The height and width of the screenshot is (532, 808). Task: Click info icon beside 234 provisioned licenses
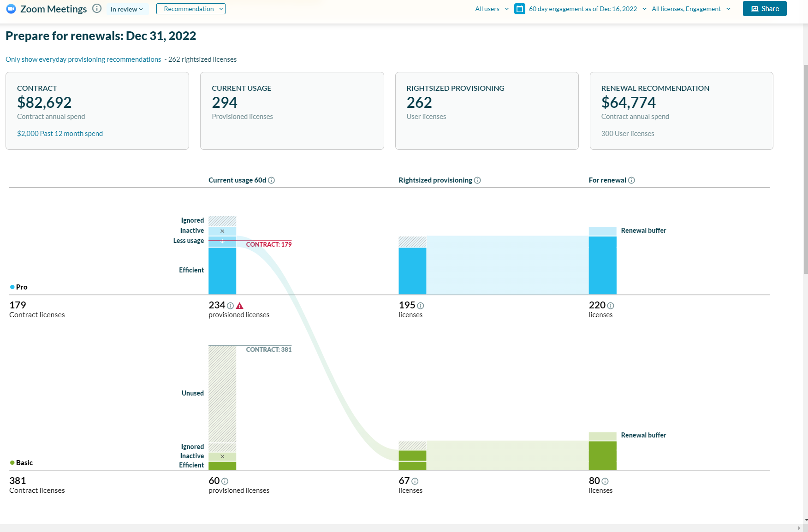pyautogui.click(x=230, y=306)
